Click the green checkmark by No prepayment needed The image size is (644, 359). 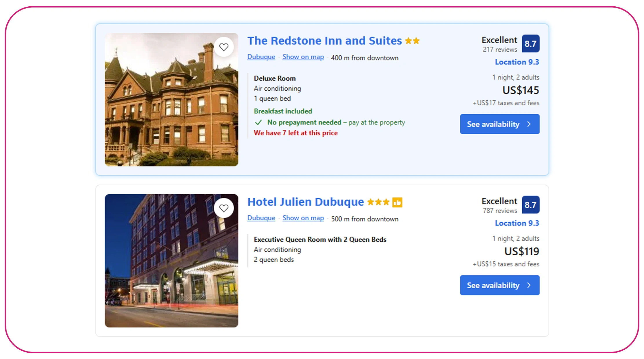258,122
